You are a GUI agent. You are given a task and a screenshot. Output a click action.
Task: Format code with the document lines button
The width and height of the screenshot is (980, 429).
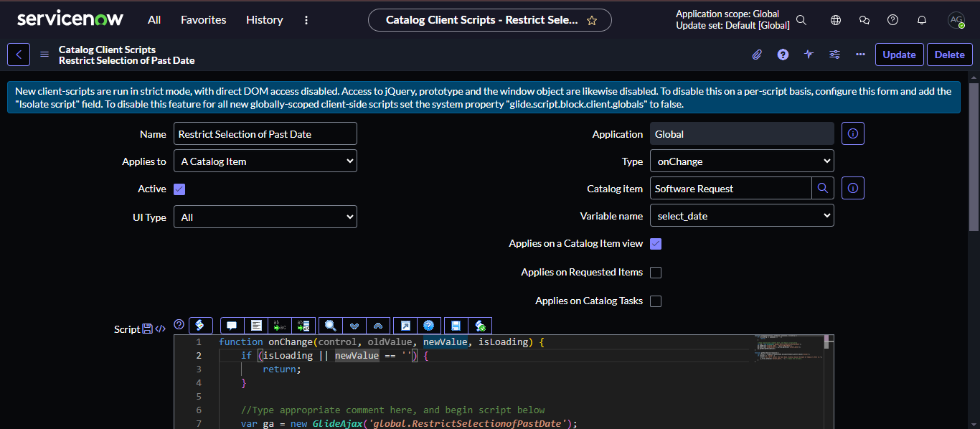tap(256, 326)
